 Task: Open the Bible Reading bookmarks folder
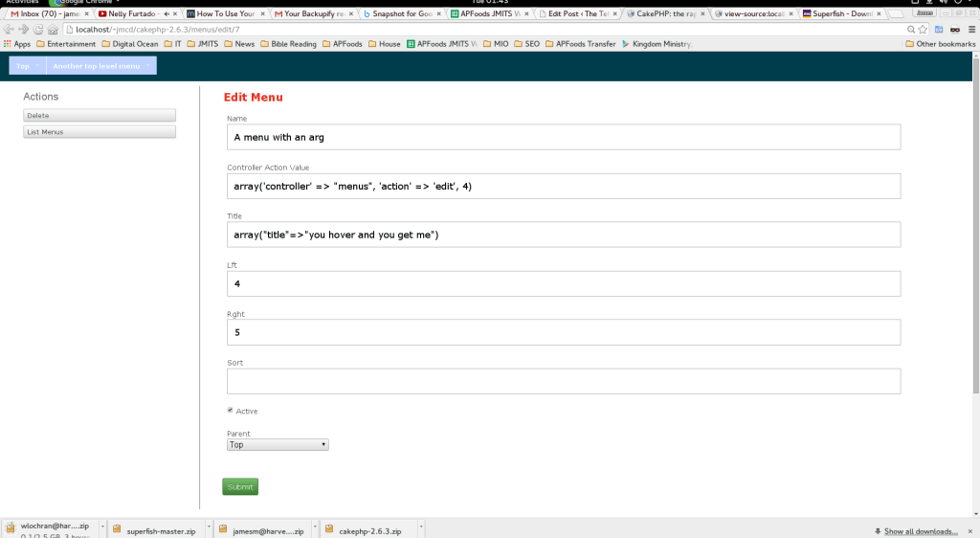[x=288, y=44]
